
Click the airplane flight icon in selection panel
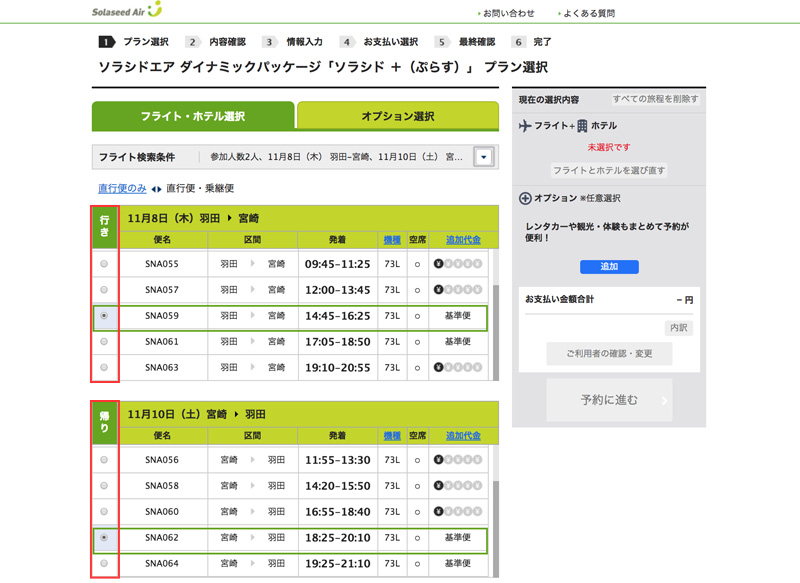525,125
